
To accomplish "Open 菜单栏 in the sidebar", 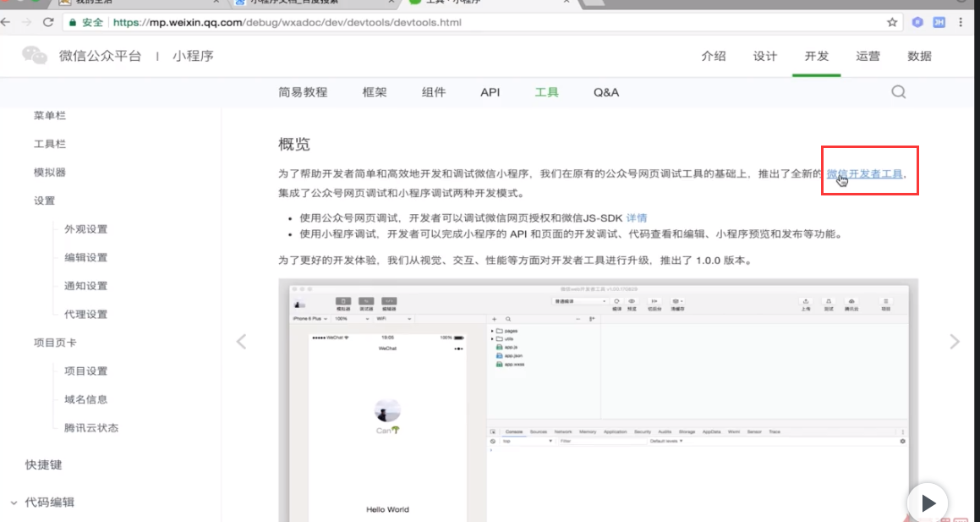I will [50, 116].
